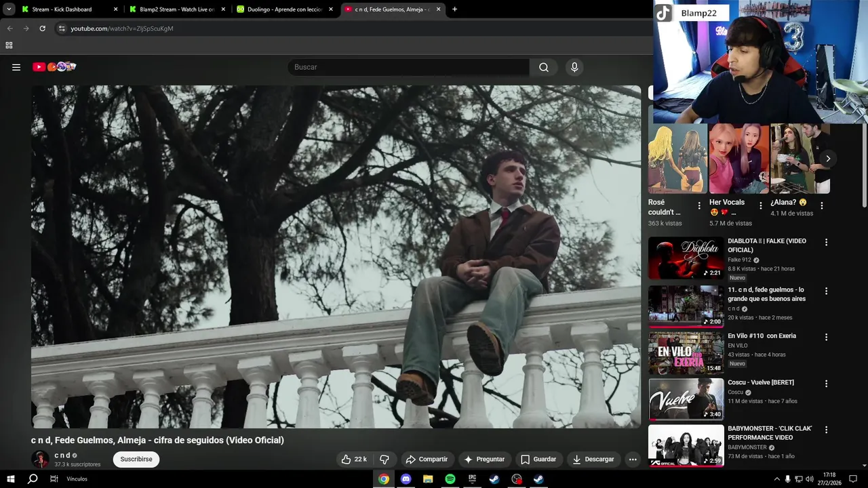Open 'lo grande que es buenos aires' title
868x488 pixels.
point(767,294)
